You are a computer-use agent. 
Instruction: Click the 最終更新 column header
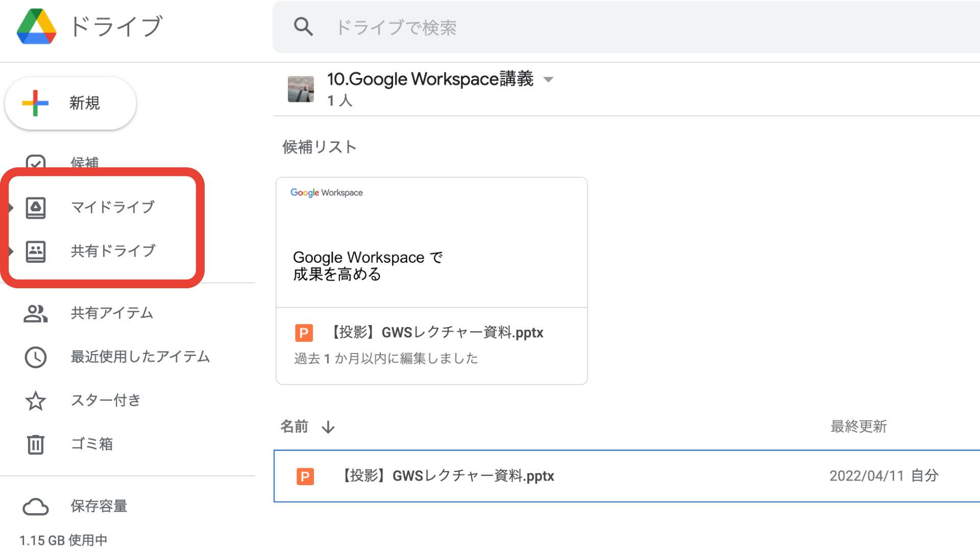click(x=859, y=427)
